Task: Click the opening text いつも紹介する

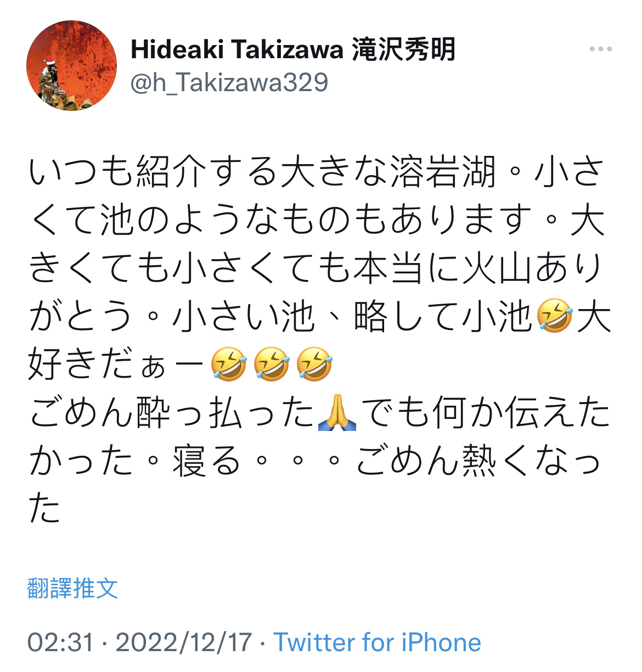Action: 153,172
